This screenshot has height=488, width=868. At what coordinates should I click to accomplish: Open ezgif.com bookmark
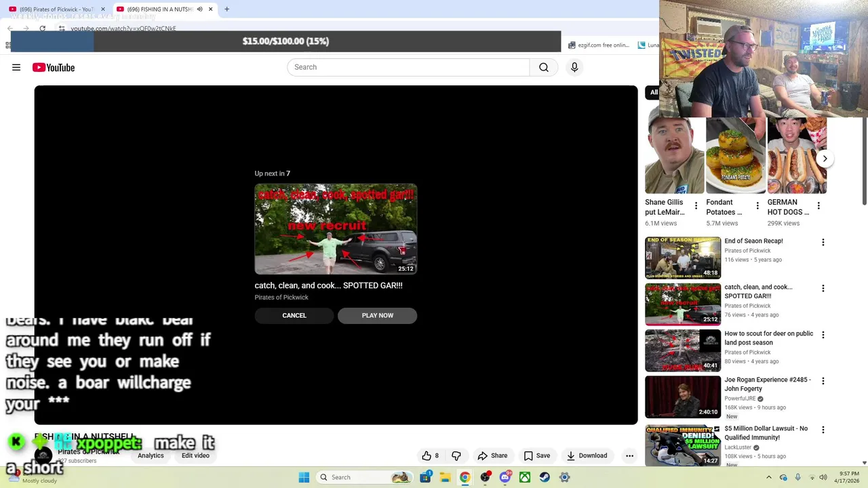(599, 45)
